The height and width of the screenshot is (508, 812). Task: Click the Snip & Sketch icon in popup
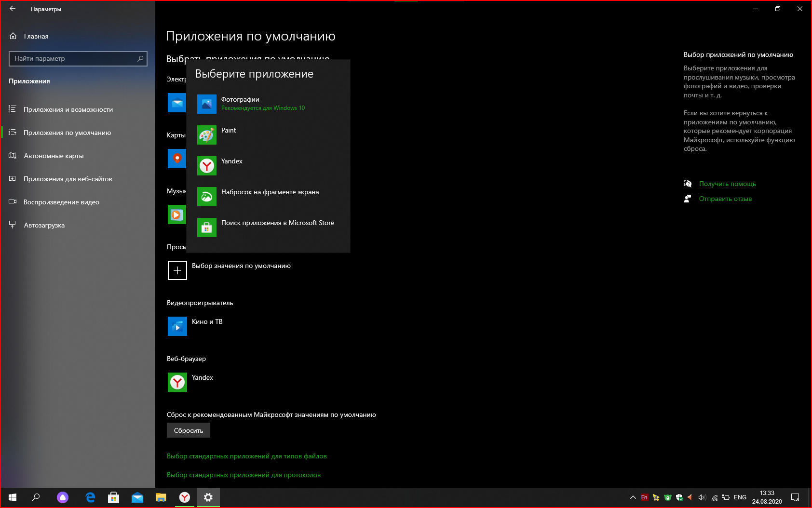207,197
